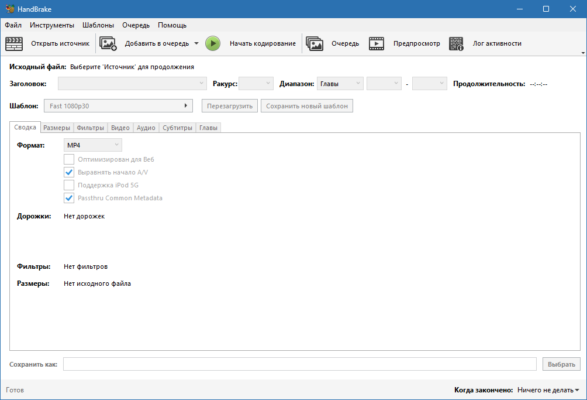Viewport: 587px width, 400px height.
Task: Click the HandBrake app logo in title bar
Action: click(x=10, y=9)
